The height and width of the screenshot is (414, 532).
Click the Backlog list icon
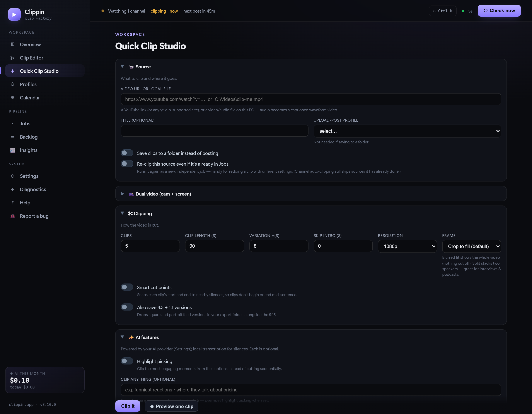pyautogui.click(x=12, y=137)
